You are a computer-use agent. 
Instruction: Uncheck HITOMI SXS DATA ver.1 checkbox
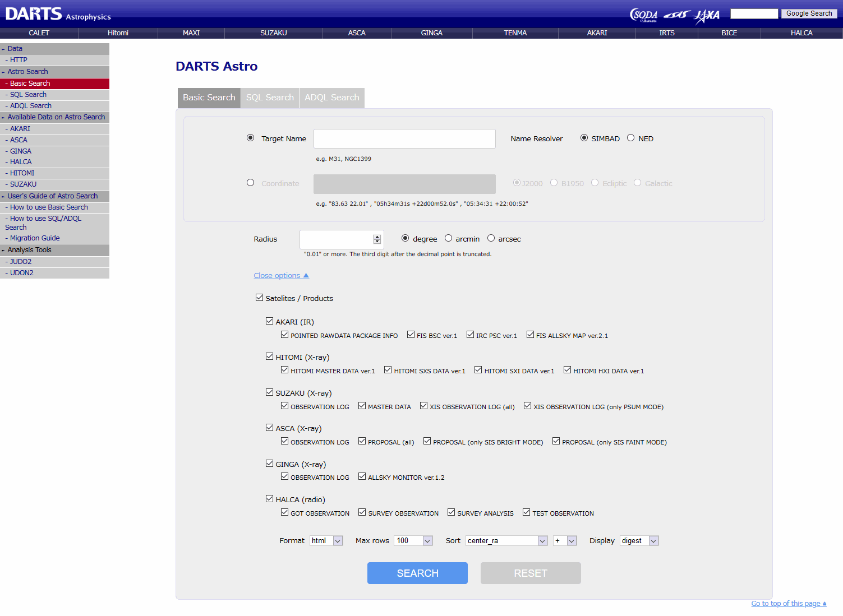[388, 370]
